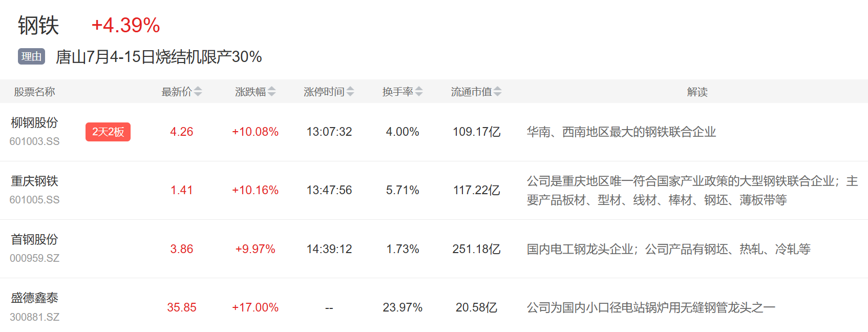Click 重庆钢铁's price 1.41
This screenshot has height=332, width=868.
point(181,191)
